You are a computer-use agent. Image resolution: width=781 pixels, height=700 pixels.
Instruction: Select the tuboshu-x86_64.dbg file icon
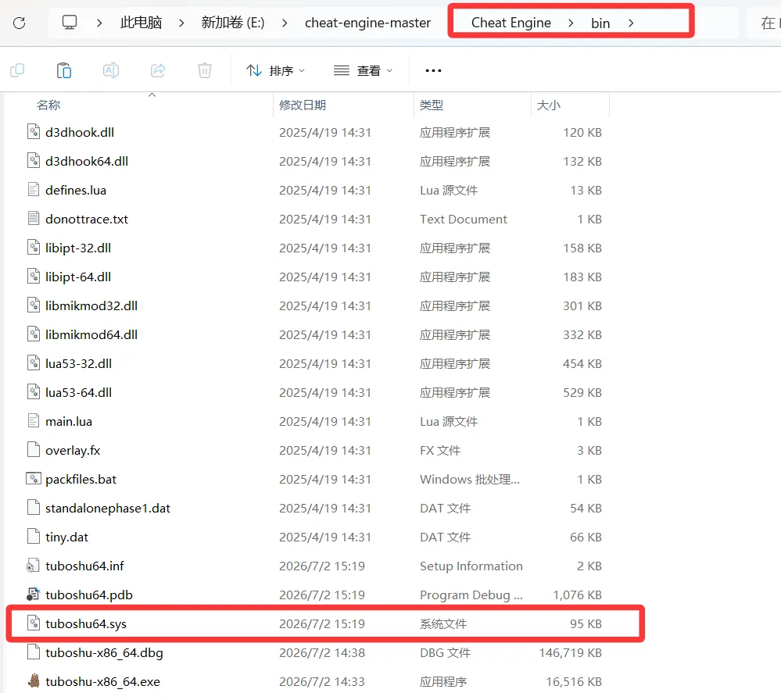(x=34, y=652)
